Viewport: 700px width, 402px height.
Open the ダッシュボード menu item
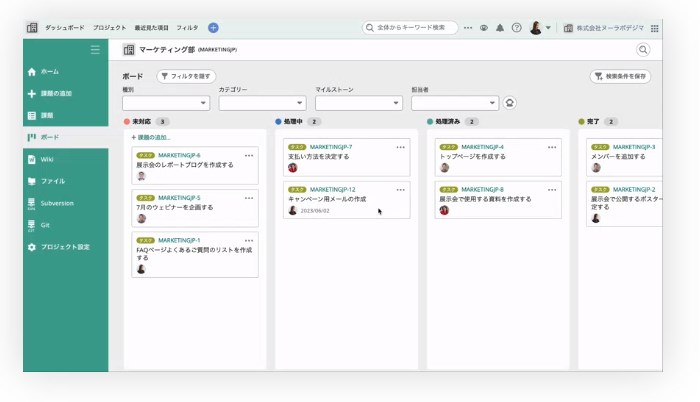(x=65, y=28)
